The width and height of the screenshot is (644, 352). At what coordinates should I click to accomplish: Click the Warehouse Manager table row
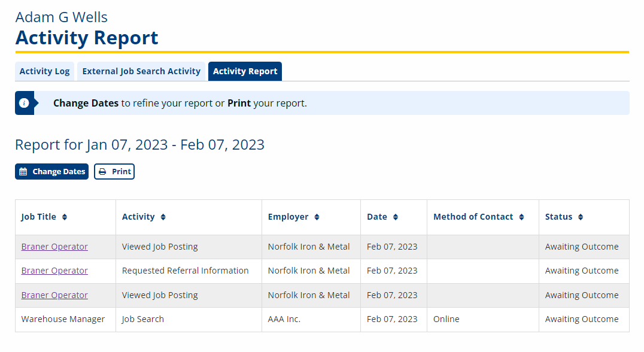[63, 319]
